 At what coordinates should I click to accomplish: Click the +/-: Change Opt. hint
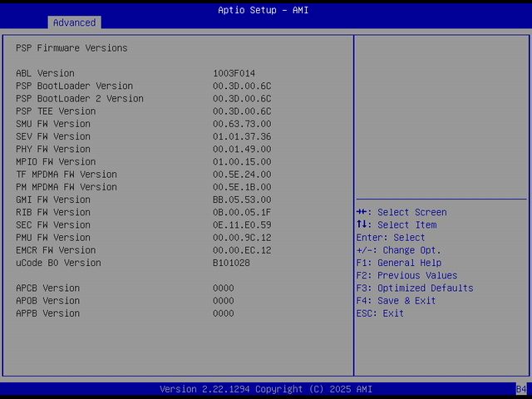tap(399, 250)
